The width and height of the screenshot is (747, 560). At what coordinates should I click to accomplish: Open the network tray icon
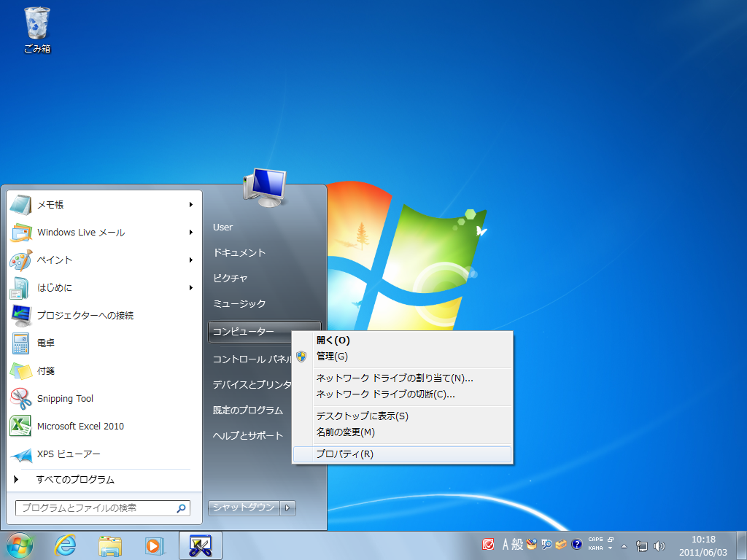pyautogui.click(x=642, y=546)
